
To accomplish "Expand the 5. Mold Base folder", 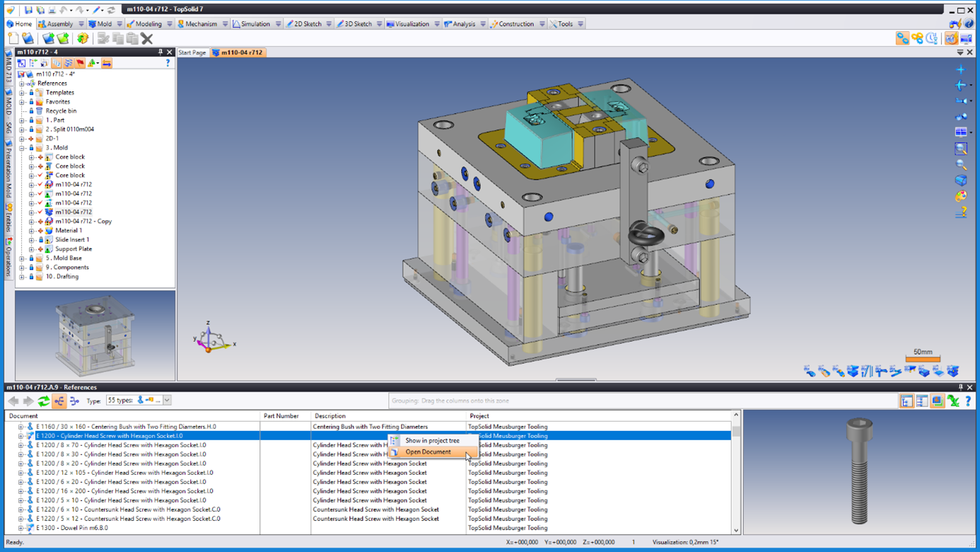I will tap(22, 258).
